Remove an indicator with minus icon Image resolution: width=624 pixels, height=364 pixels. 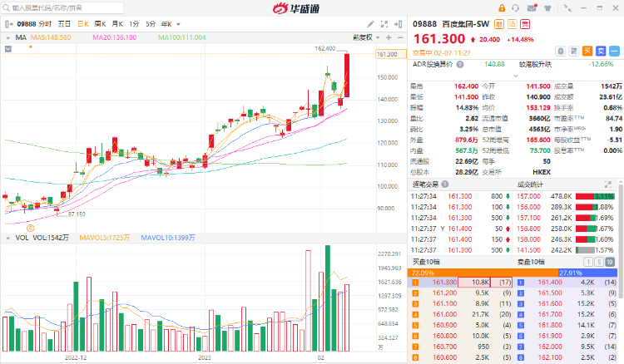pyautogui.click(x=400, y=37)
